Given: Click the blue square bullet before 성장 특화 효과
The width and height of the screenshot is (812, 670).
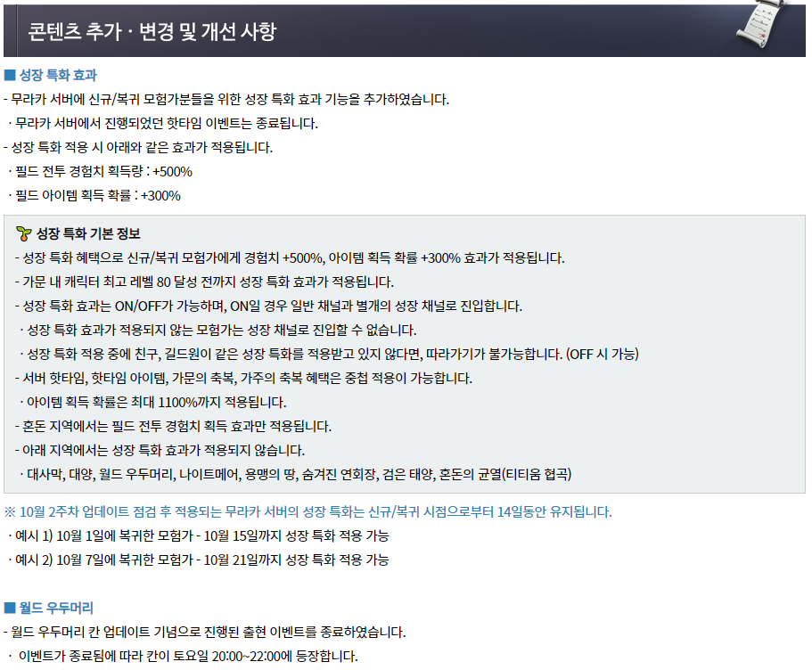Looking at the screenshot, I should click(9, 75).
